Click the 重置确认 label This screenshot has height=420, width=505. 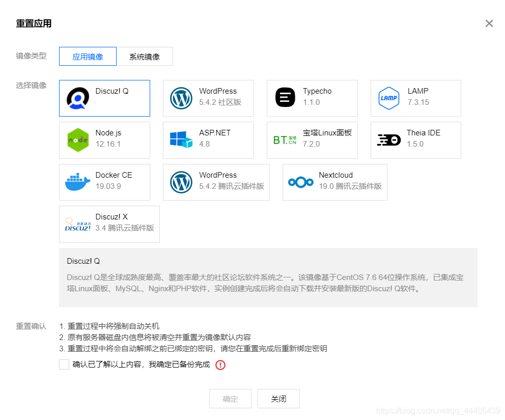pyautogui.click(x=31, y=326)
